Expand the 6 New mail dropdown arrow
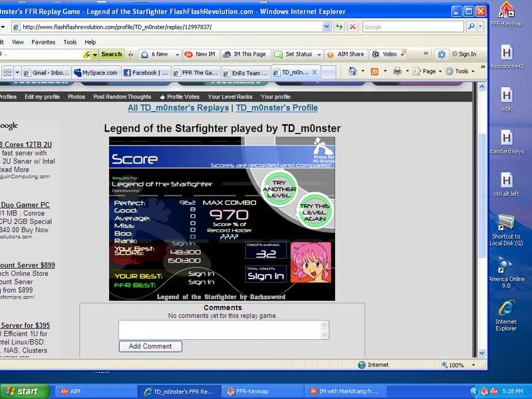Screen dimensions: 532x399 coord(177,55)
